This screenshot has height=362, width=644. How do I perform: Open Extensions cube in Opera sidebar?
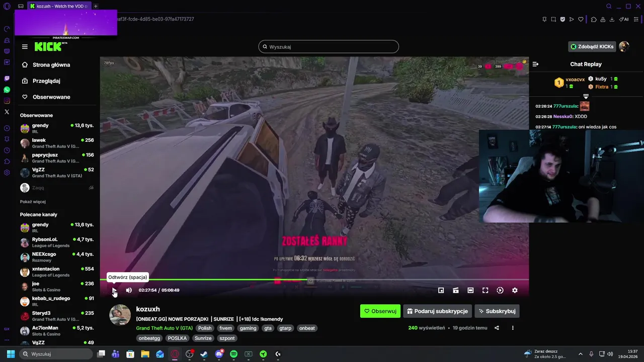pyautogui.click(x=7, y=161)
